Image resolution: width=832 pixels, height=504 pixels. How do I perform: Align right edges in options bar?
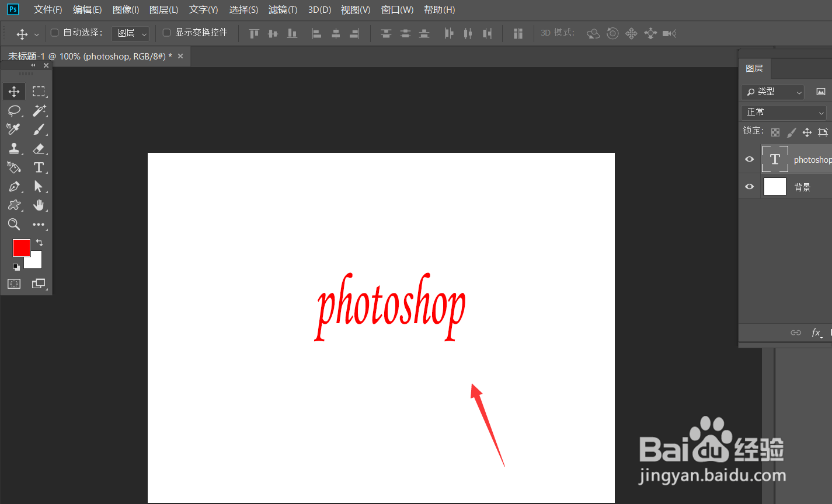(354, 34)
